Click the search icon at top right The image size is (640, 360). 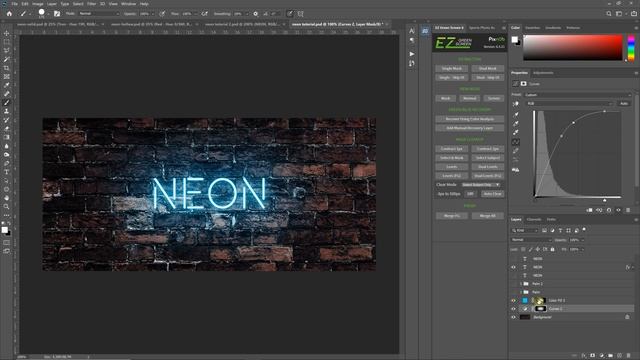[609, 13]
